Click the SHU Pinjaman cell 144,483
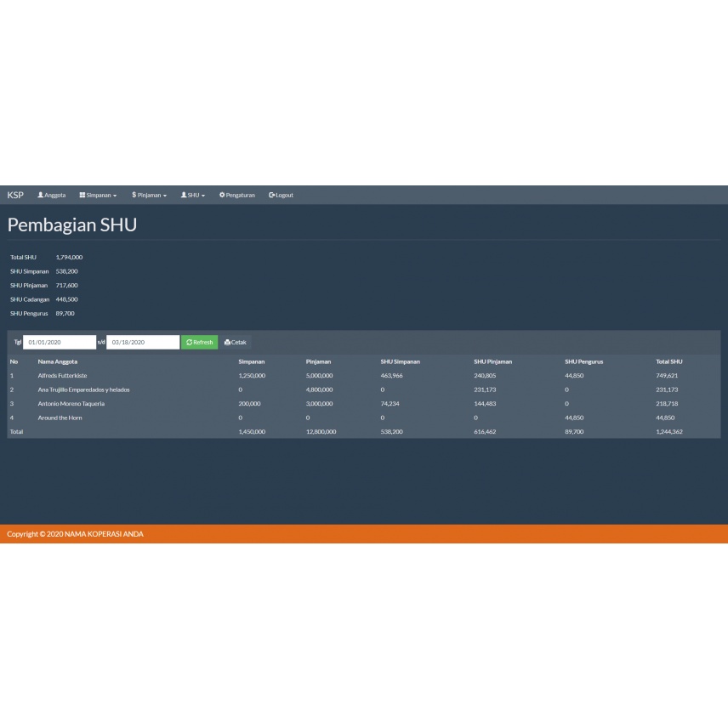This screenshot has height=728, width=728. [485, 403]
